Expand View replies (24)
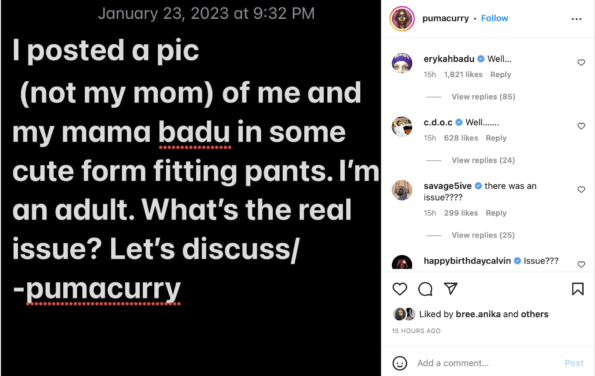This screenshot has height=376, width=595. pos(483,160)
